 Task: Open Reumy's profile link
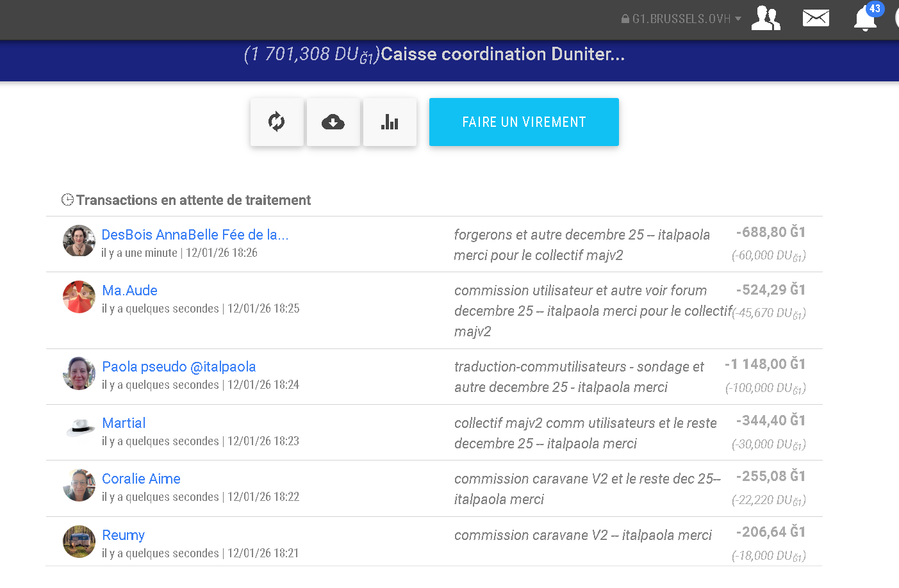(123, 535)
